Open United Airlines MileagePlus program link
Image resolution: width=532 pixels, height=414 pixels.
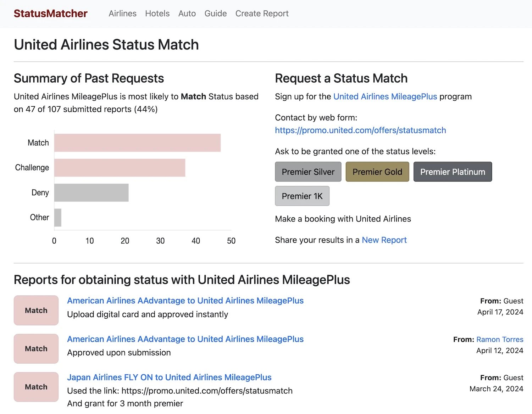[x=385, y=96]
